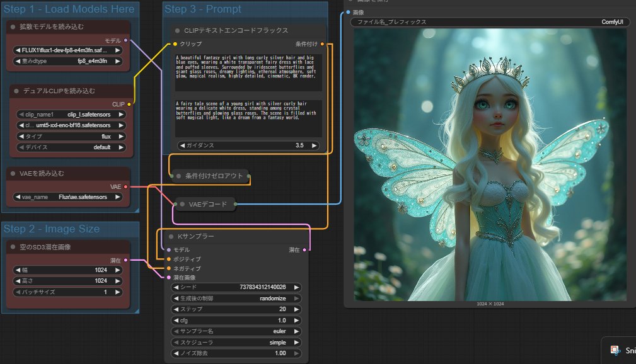Open the デバイス default dropdown
The image size is (636, 364).
71,147
